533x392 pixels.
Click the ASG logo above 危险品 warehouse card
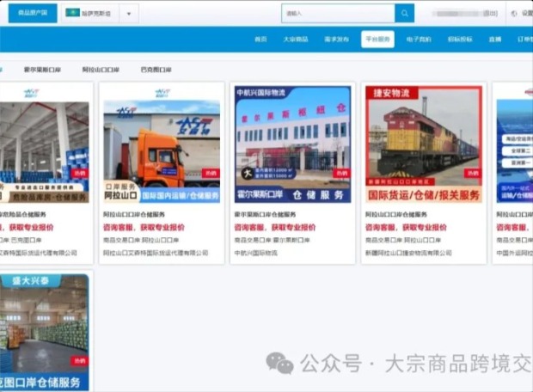point(31,93)
